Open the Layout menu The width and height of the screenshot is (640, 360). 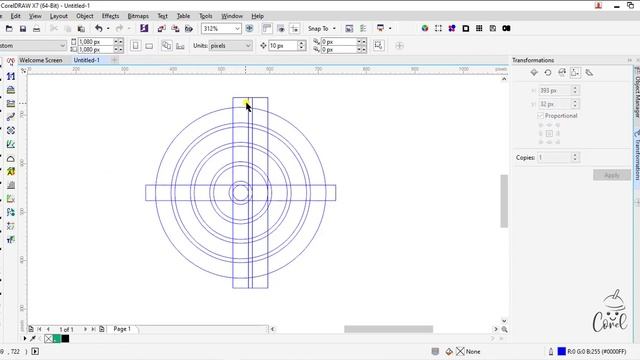pyautogui.click(x=58, y=16)
